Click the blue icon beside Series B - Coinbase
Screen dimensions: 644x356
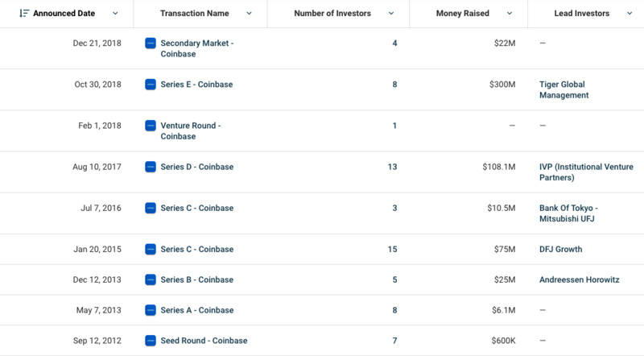(151, 279)
